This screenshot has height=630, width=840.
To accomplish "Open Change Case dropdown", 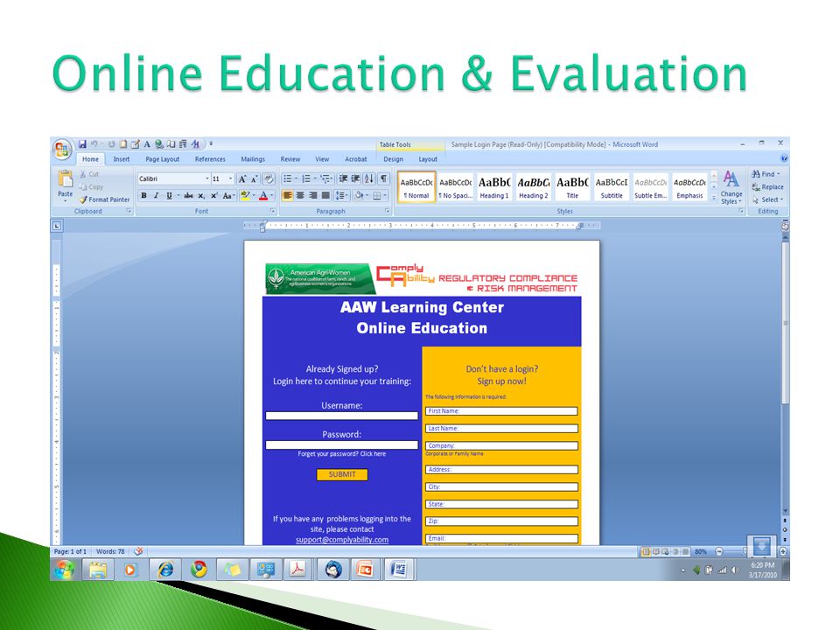I will (x=228, y=196).
